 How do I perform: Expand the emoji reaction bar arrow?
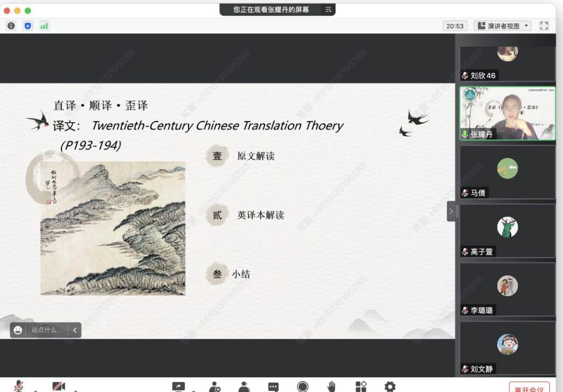pos(75,330)
